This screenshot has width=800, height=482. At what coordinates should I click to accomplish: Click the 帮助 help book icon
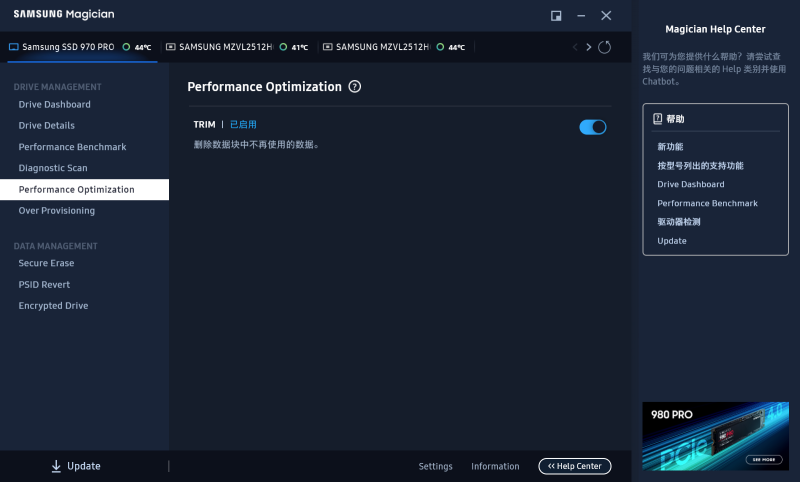(x=658, y=119)
